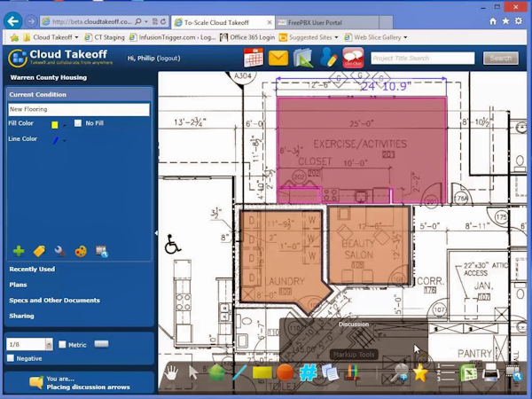Open the wrench settings icon
The height and width of the screenshot is (399, 532).
[x=59, y=252]
